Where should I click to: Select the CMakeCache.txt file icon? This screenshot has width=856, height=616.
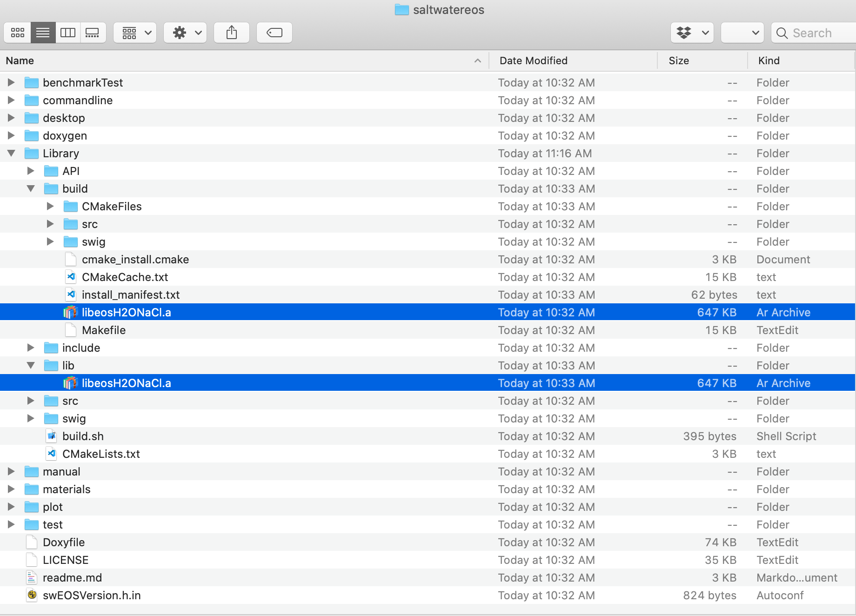[x=71, y=277]
